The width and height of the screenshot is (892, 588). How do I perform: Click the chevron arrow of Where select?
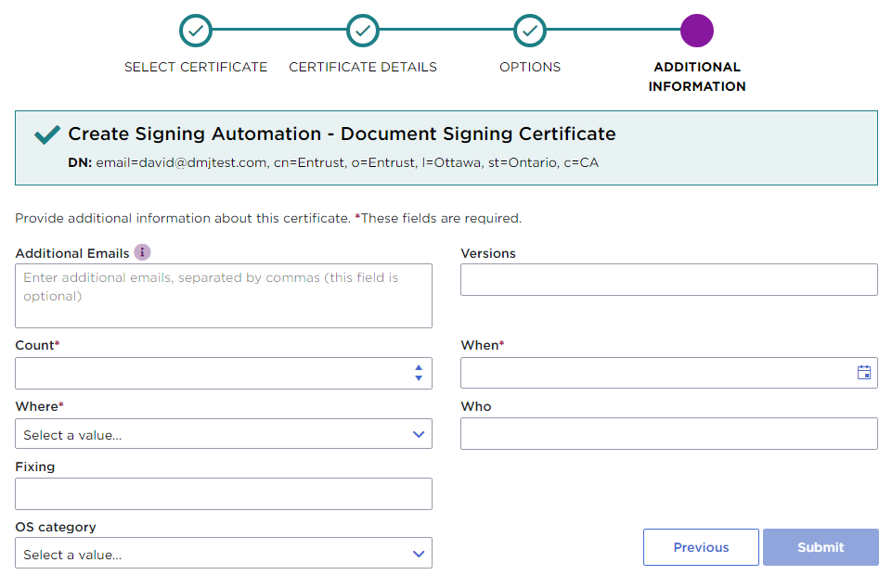tap(419, 434)
